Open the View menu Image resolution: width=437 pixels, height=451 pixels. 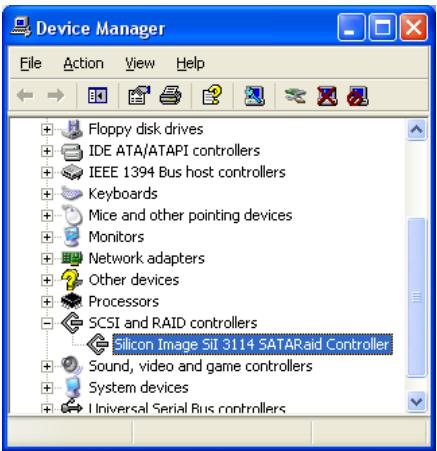140,63
